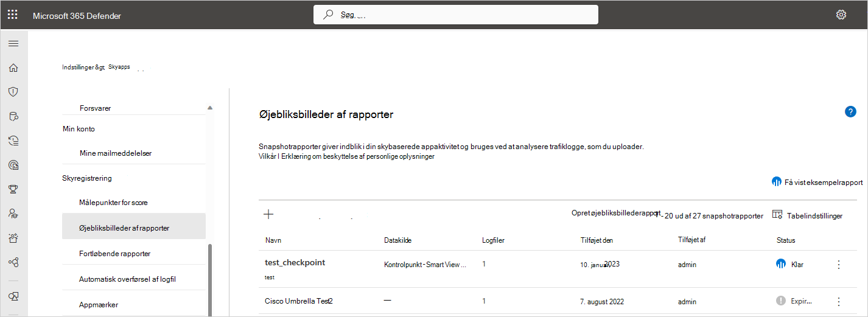Open the database hunting icon in the sidebar
The width and height of the screenshot is (868, 317).
[x=13, y=116]
